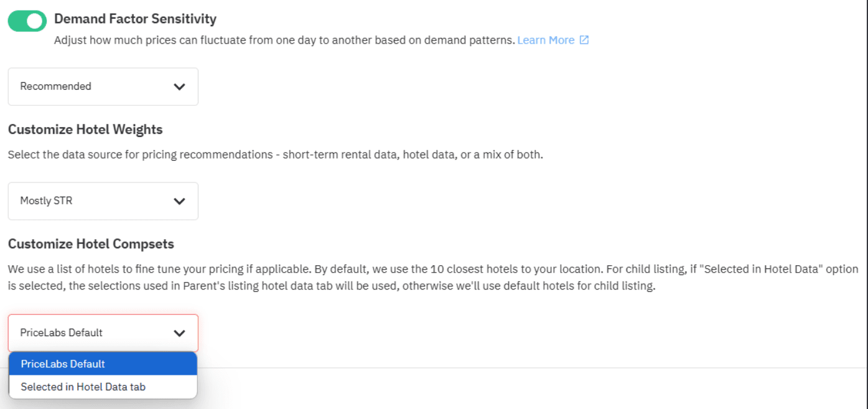Open the Mostly STR hotel weights dropdown
This screenshot has width=868, height=409.
click(x=103, y=200)
